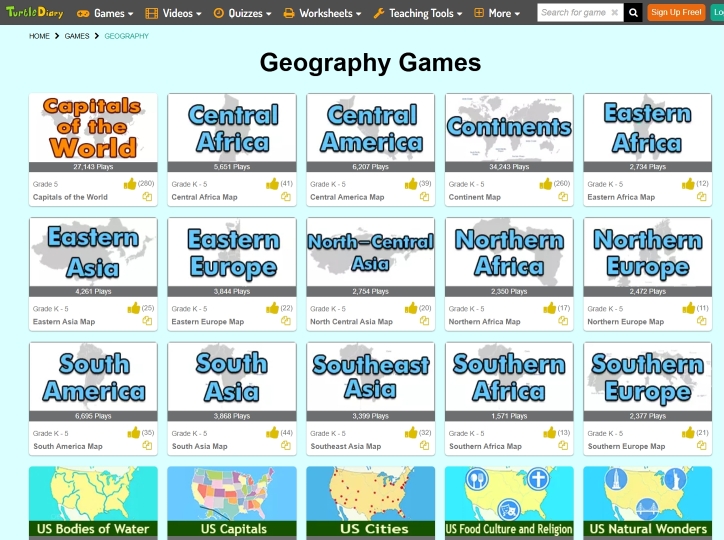Viewport: 724px width, 540px height.
Task: Thumbs-up the South America Map game
Action: [134, 433]
